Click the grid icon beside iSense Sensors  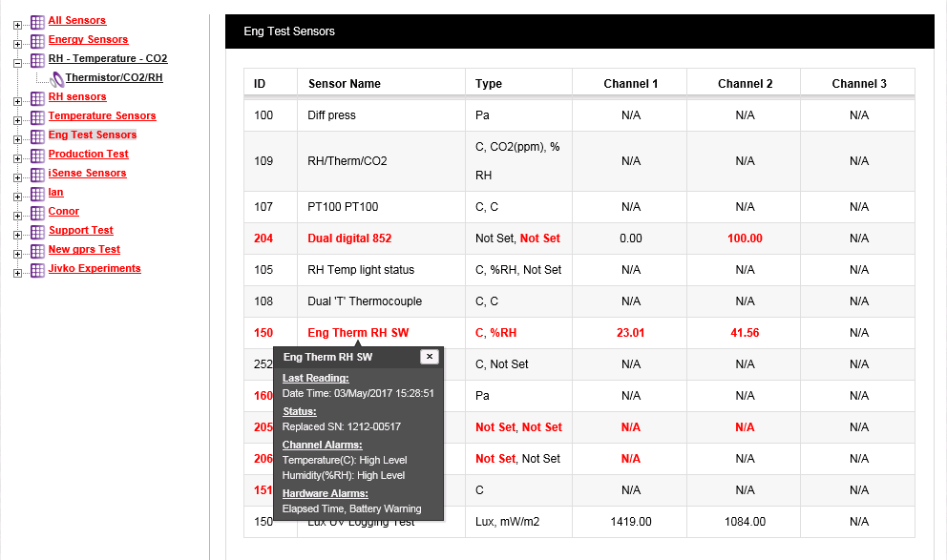coord(37,175)
